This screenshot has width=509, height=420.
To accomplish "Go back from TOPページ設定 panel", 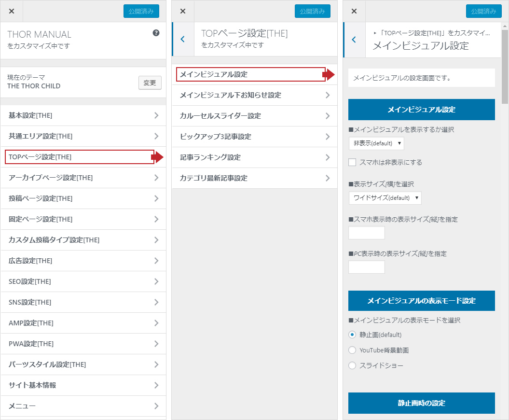I will (x=182, y=39).
